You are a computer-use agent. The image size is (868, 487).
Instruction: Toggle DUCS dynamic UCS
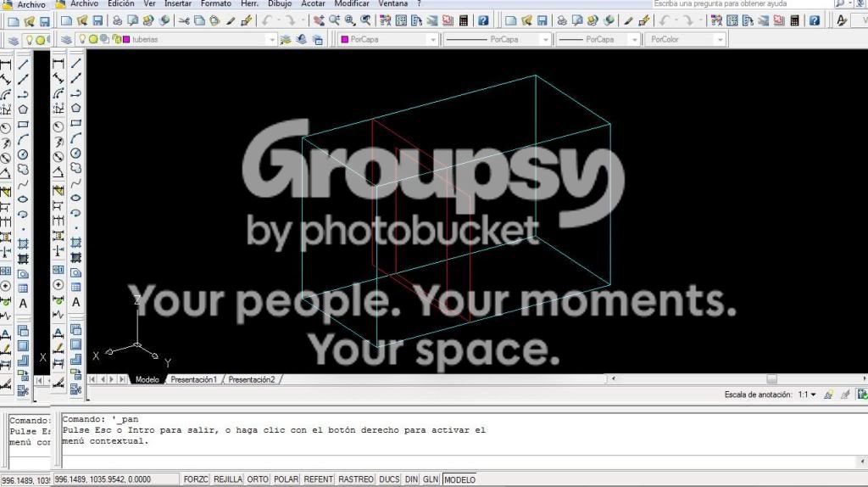[389, 479]
